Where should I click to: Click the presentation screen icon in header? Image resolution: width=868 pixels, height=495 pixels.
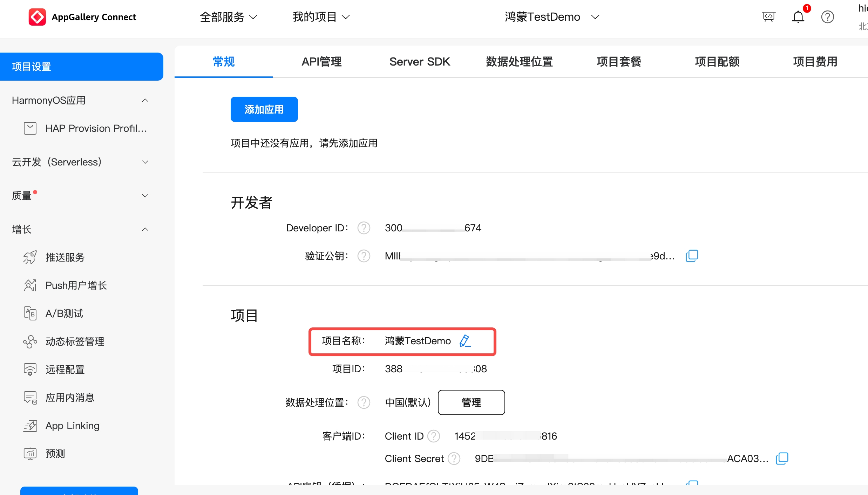tap(768, 17)
